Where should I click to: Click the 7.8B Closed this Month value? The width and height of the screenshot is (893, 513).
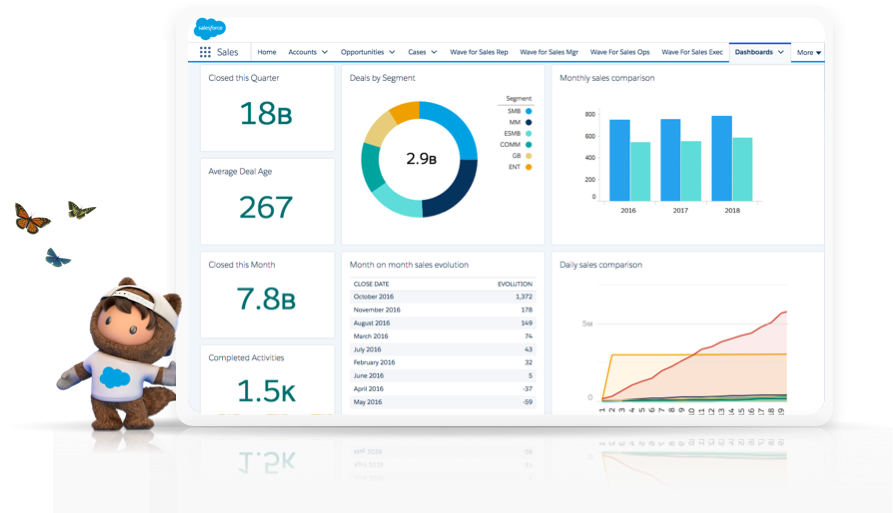click(266, 299)
